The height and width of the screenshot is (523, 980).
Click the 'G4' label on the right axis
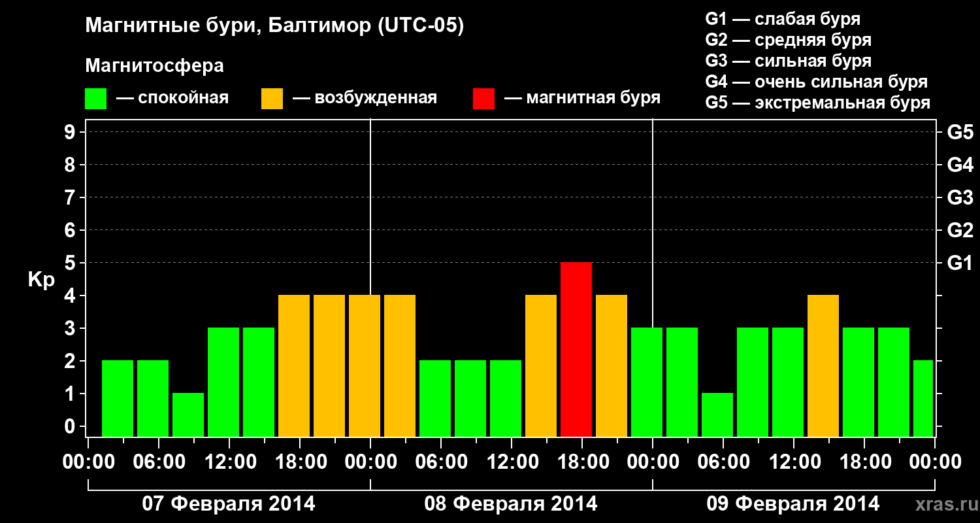(x=960, y=165)
